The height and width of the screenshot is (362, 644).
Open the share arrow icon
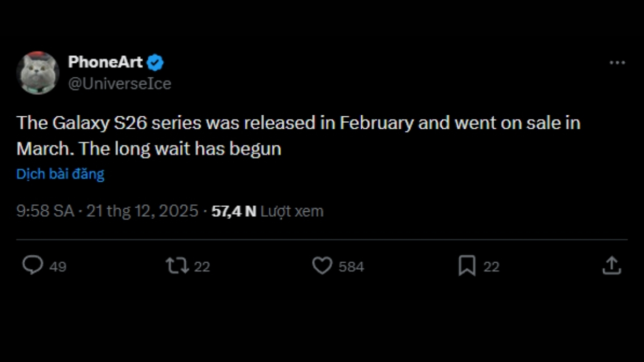point(611,265)
